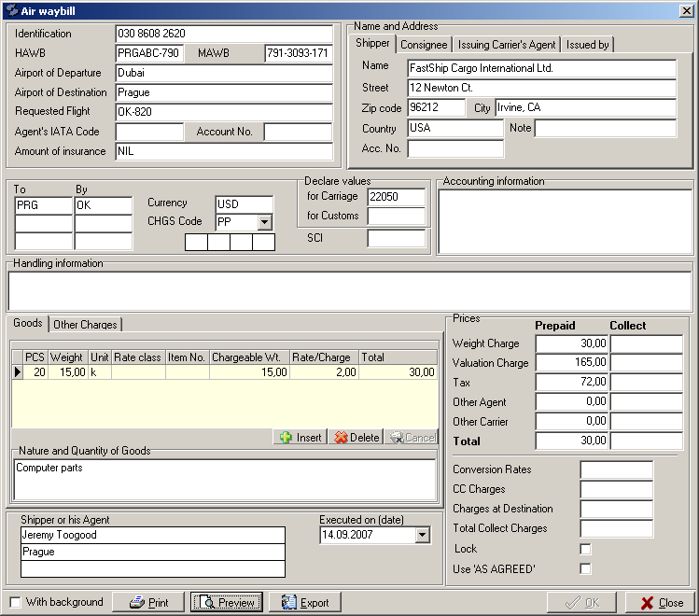Click the Account No. field
The height and width of the screenshot is (616, 699).
tap(299, 132)
